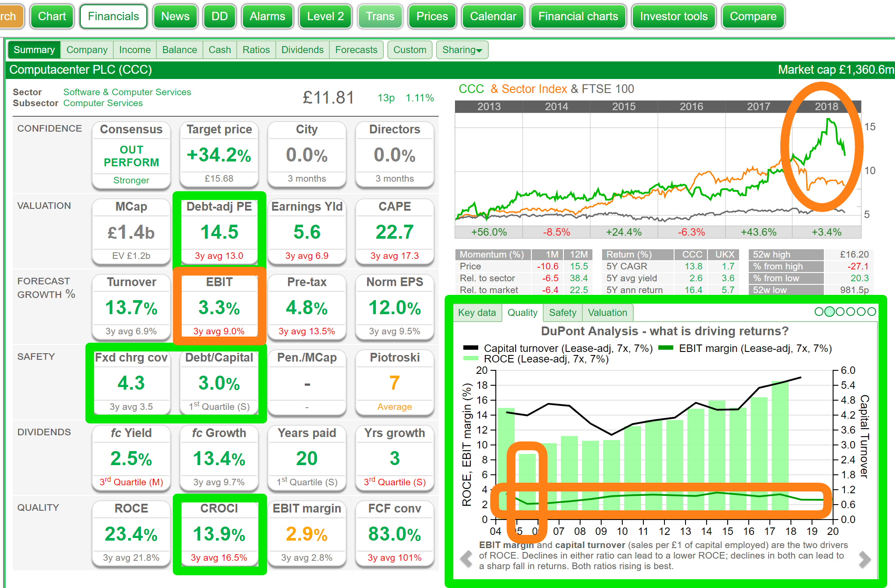Image resolution: width=895 pixels, height=588 pixels.
Task: Open the Calendar section
Action: (x=493, y=16)
